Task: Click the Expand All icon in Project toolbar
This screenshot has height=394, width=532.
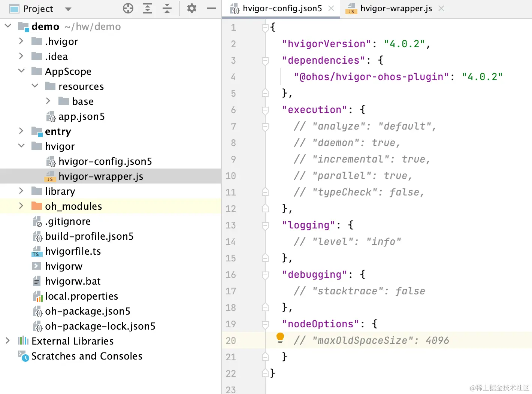Action: pos(148,8)
